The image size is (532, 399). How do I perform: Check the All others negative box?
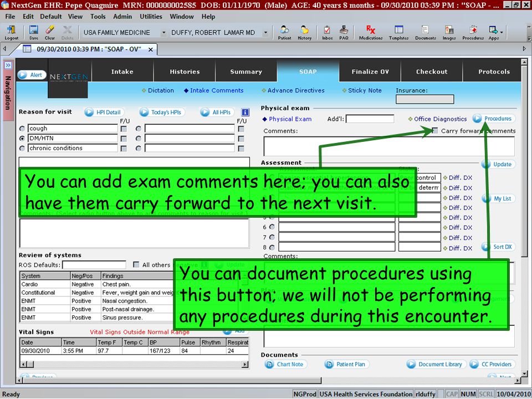click(x=136, y=264)
